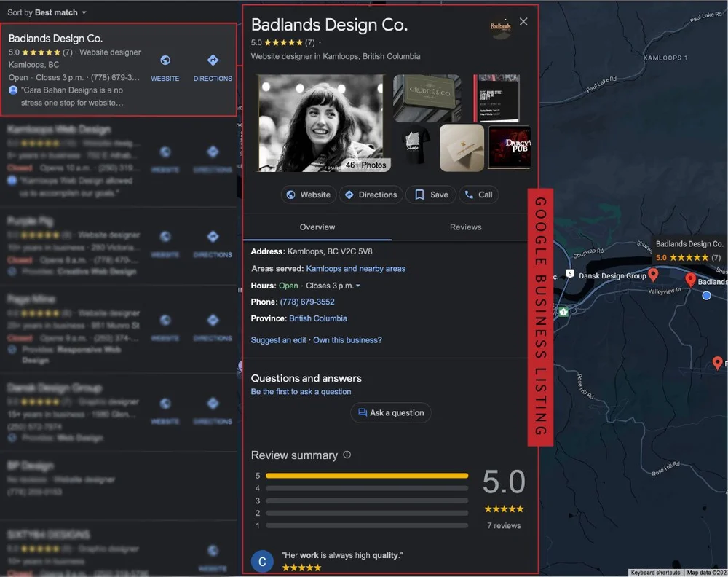Switch to the Reviews tab
This screenshot has width=728, height=577.
pos(466,227)
